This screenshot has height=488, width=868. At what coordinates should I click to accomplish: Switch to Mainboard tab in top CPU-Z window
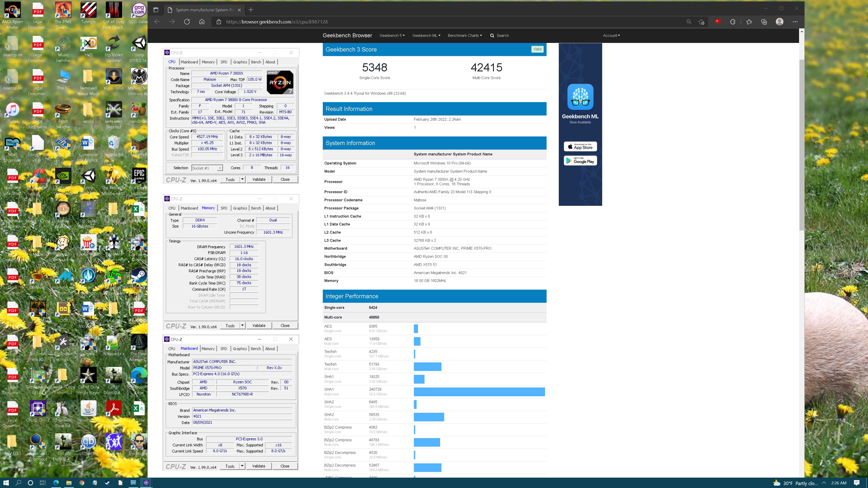[189, 62]
